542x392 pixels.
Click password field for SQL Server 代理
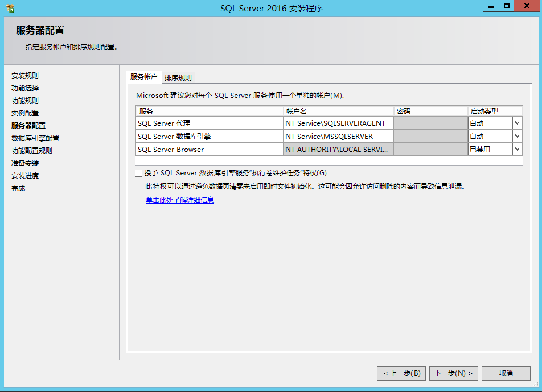coord(430,123)
